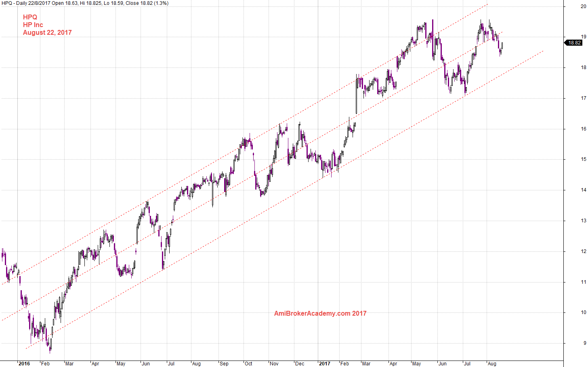The height and width of the screenshot is (367, 588).
Task: Click the price axis label 13
Action: coord(584,221)
